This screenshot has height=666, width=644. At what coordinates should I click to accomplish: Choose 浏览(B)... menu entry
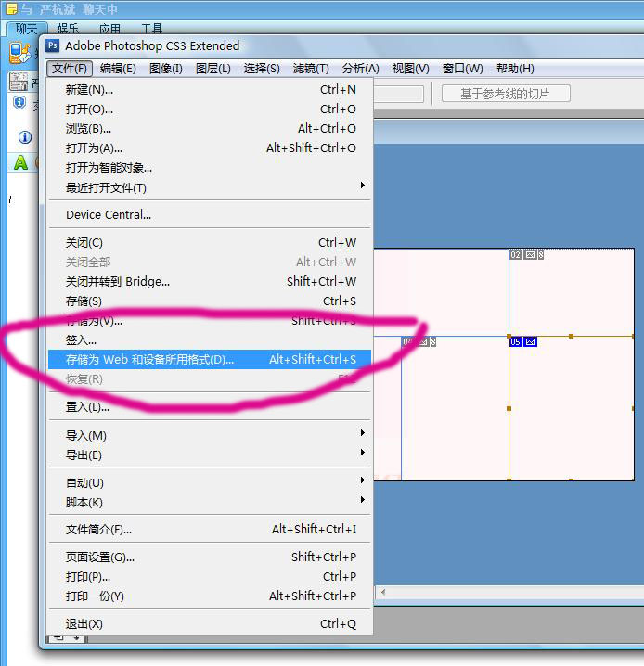point(210,128)
